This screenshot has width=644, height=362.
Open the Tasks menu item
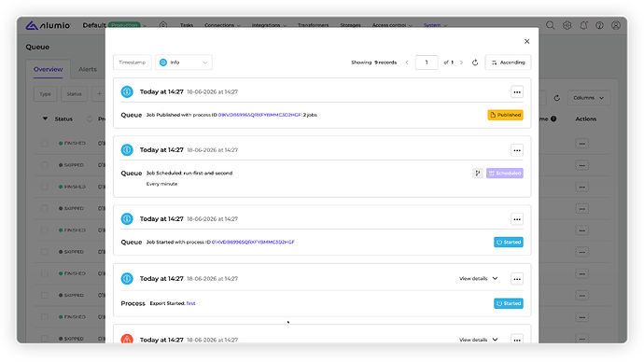click(187, 25)
